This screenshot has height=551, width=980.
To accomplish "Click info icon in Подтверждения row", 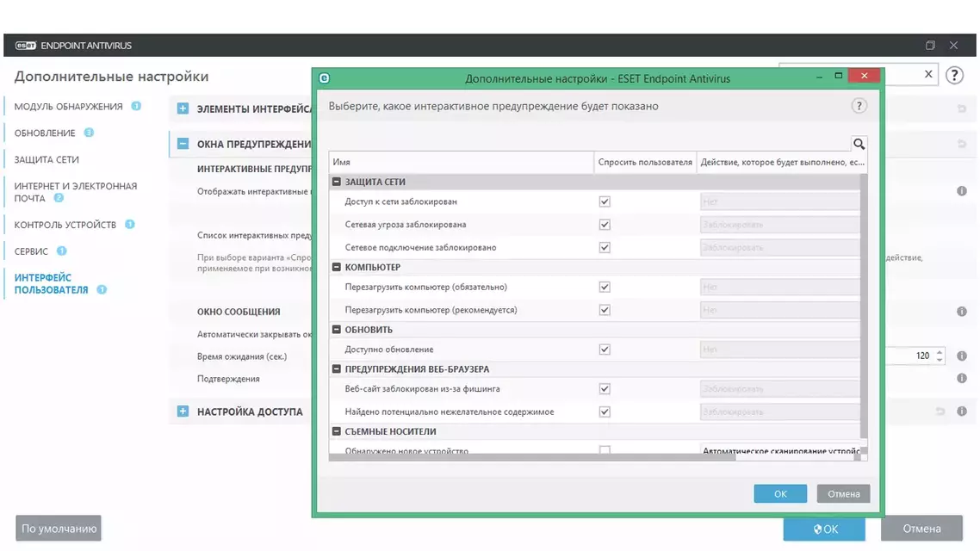I will click(962, 379).
